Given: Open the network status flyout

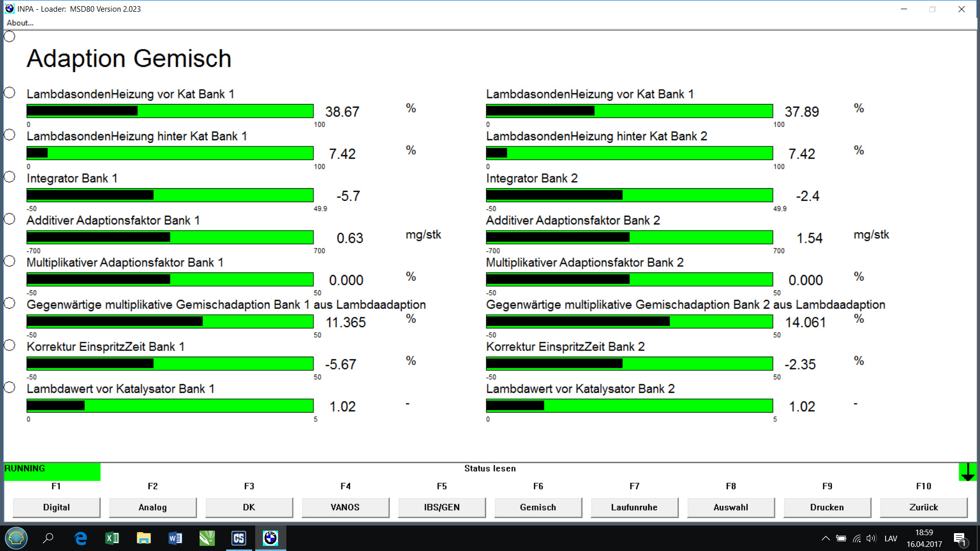Looking at the screenshot, I should [x=855, y=538].
